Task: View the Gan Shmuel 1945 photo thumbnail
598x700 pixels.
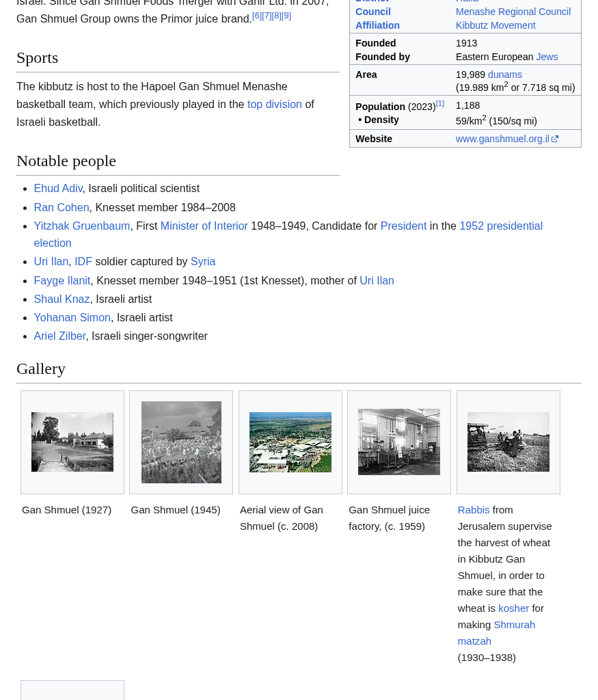Action: (181, 442)
